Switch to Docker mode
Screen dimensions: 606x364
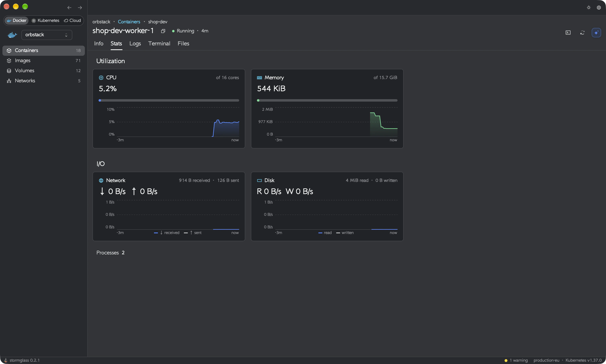pyautogui.click(x=16, y=21)
